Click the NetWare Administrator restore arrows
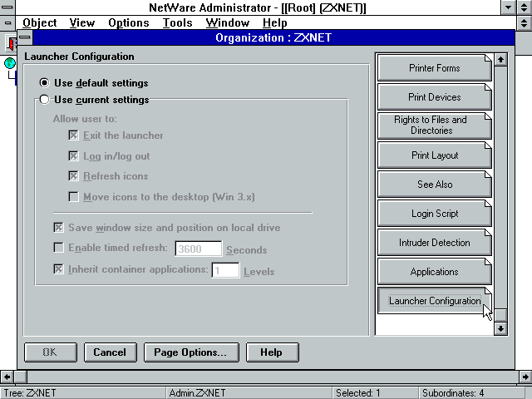532x399 pixels. coord(525,7)
